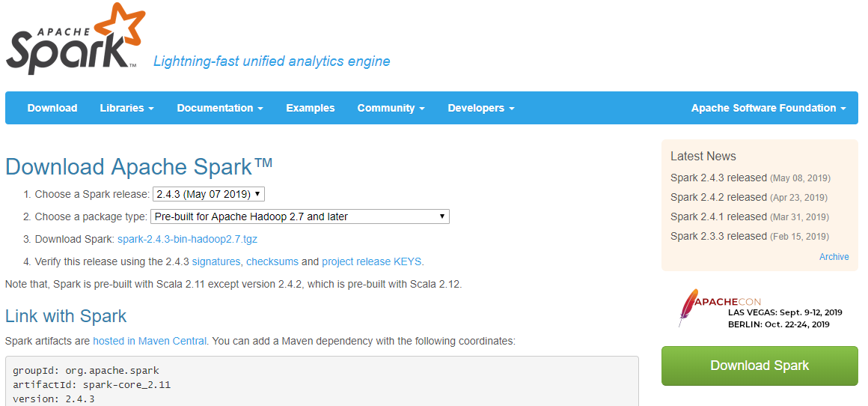Screen dimensions: 868x406
Task: Expand the Documentation menu
Action: [220, 108]
